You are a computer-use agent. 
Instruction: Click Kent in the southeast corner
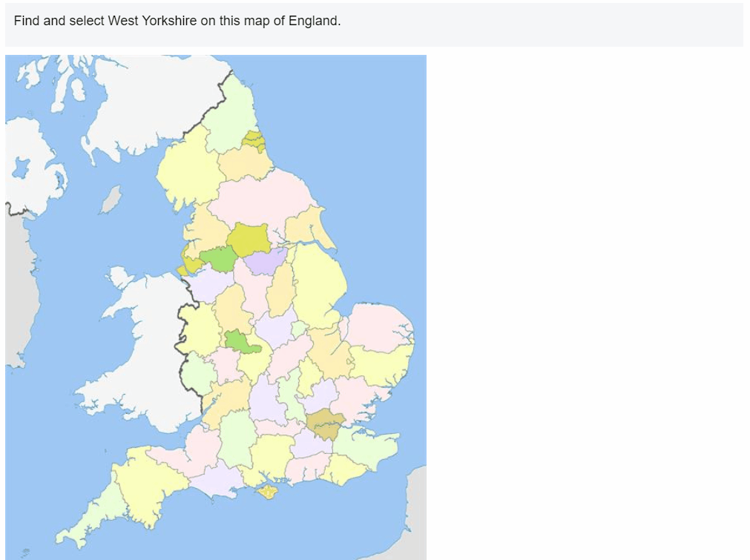[x=366, y=447]
